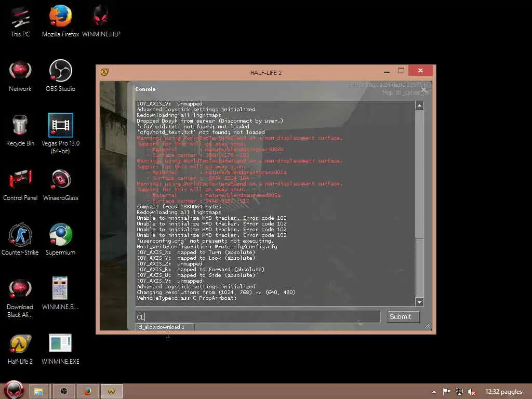
Task: Click the console resize grip corner
Action: point(428,326)
